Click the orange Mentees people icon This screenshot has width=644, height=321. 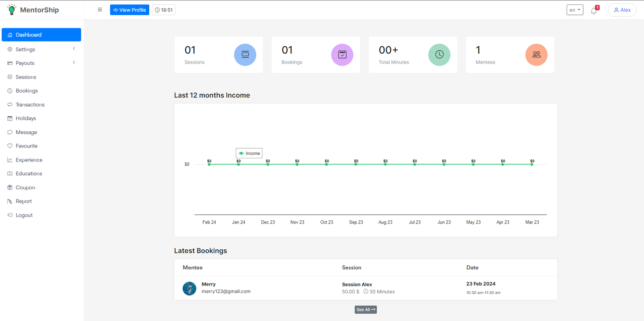pos(536,55)
